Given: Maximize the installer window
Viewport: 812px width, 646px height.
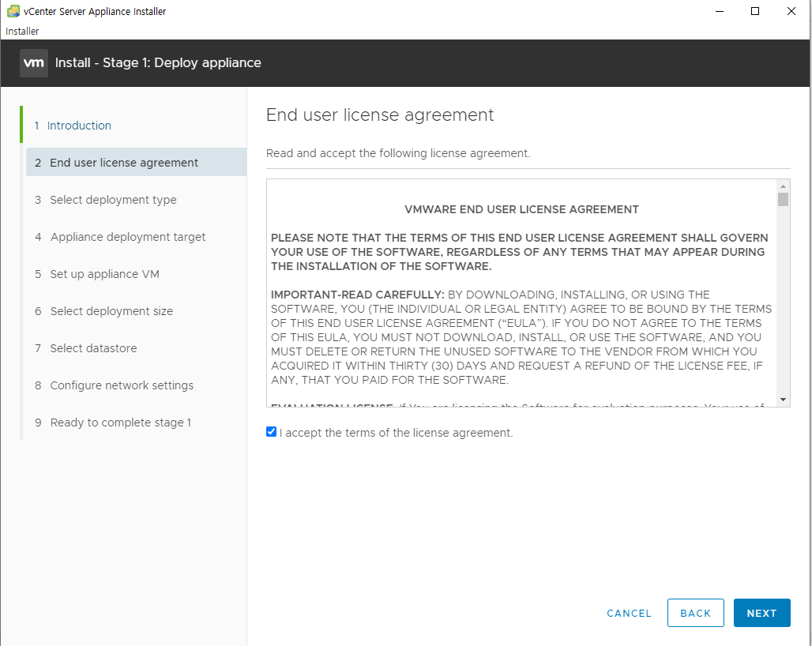Looking at the screenshot, I should [x=755, y=11].
